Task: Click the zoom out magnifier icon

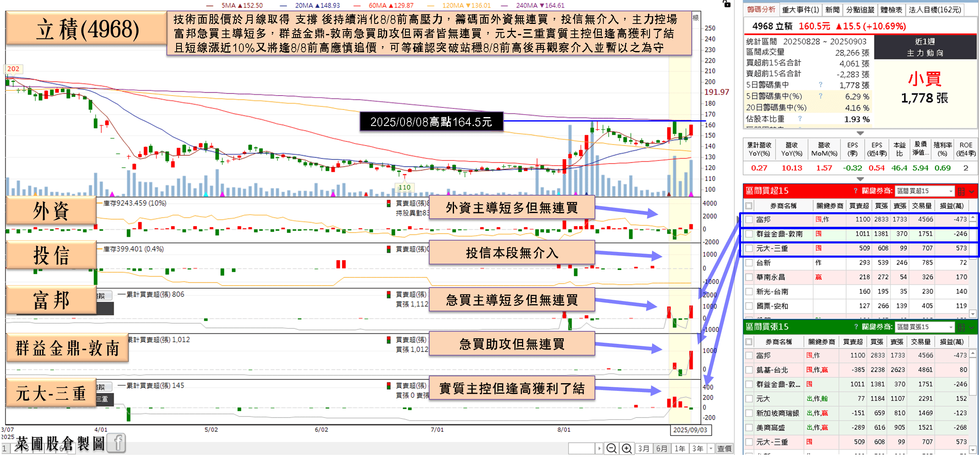Action: pos(611,448)
